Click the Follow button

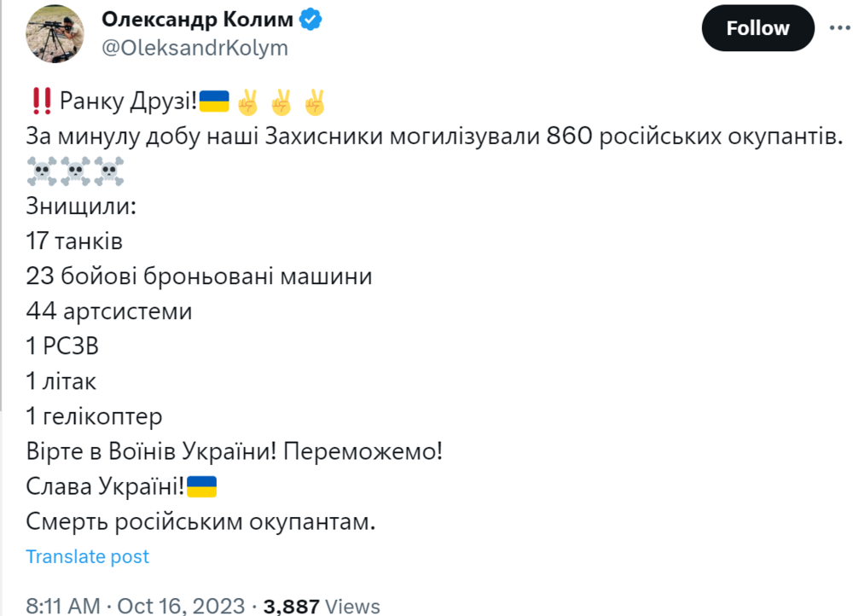757,28
